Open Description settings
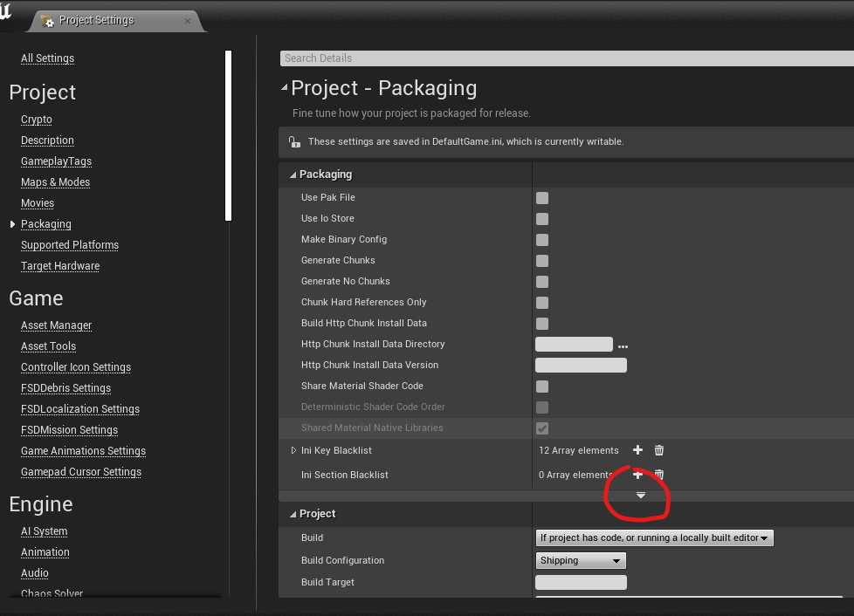This screenshot has width=854, height=616. (x=47, y=140)
